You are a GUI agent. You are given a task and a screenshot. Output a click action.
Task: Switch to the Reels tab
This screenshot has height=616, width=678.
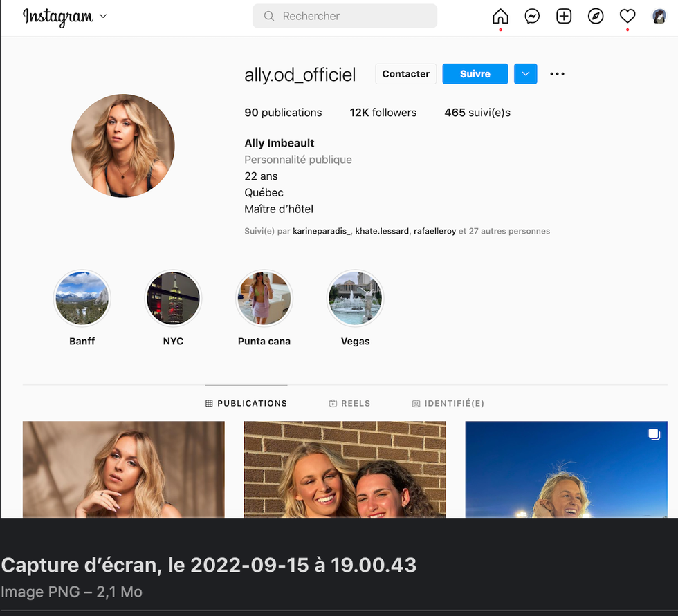coord(349,403)
